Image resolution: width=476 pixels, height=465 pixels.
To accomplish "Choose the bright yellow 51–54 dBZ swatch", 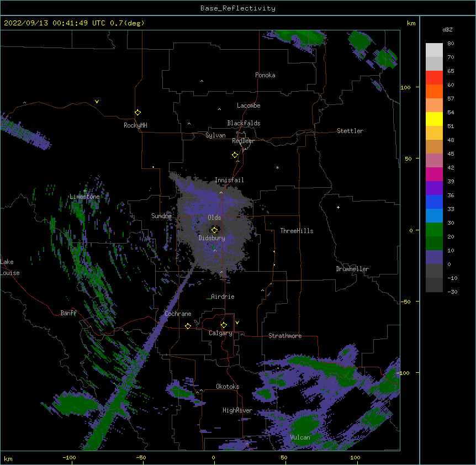I will coord(434,119).
